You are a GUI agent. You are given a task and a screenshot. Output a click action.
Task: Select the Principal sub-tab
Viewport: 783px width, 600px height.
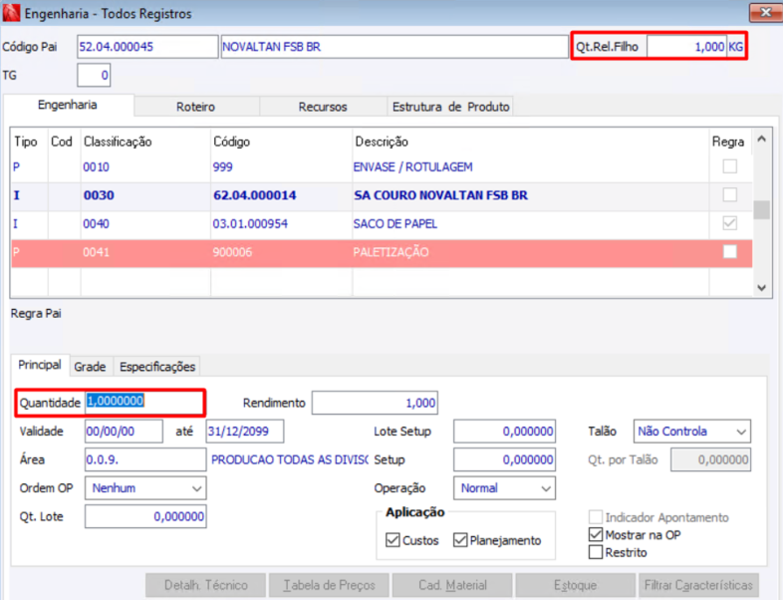pos(40,365)
